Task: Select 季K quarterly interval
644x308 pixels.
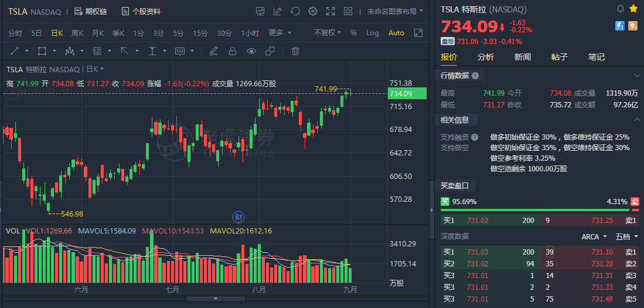Action: [118, 33]
